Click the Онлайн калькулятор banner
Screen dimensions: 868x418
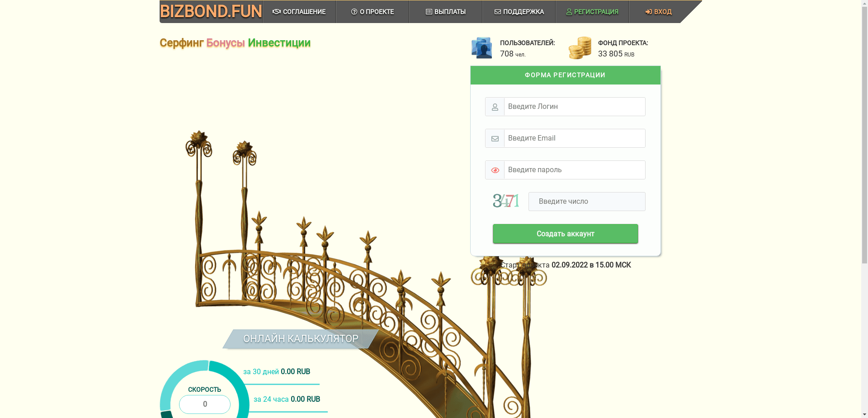tap(300, 339)
